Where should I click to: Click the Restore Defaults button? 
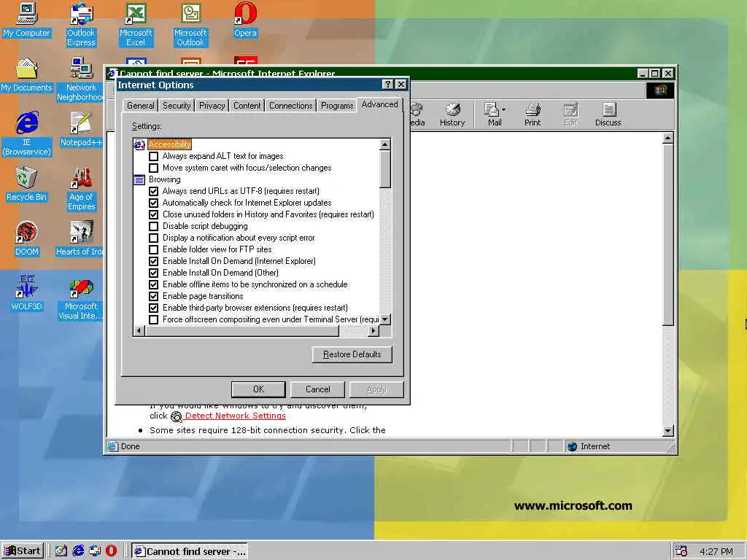(352, 354)
